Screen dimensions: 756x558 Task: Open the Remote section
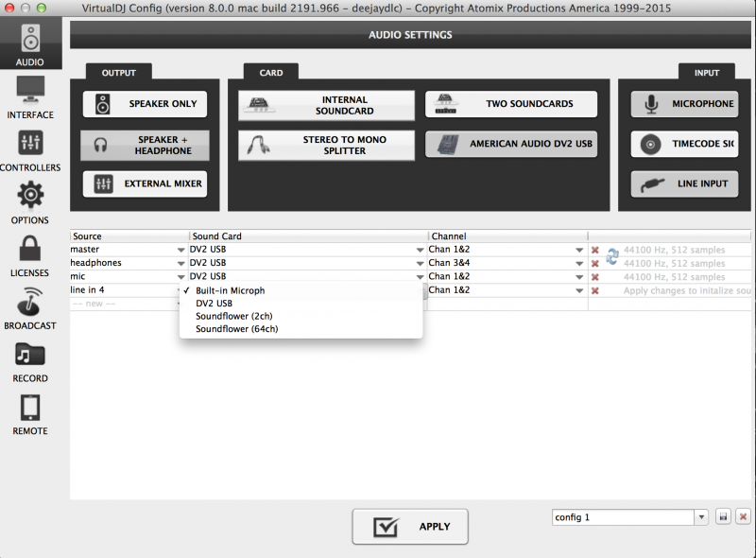tap(30, 414)
